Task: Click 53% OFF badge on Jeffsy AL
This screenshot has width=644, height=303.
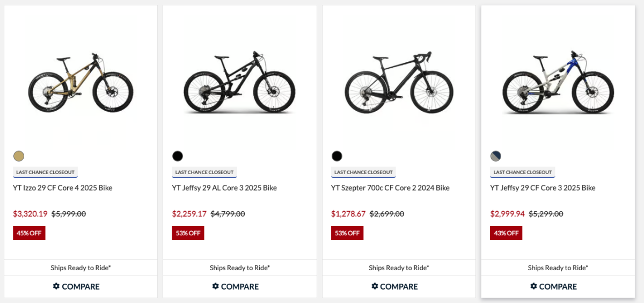Action: click(x=188, y=233)
